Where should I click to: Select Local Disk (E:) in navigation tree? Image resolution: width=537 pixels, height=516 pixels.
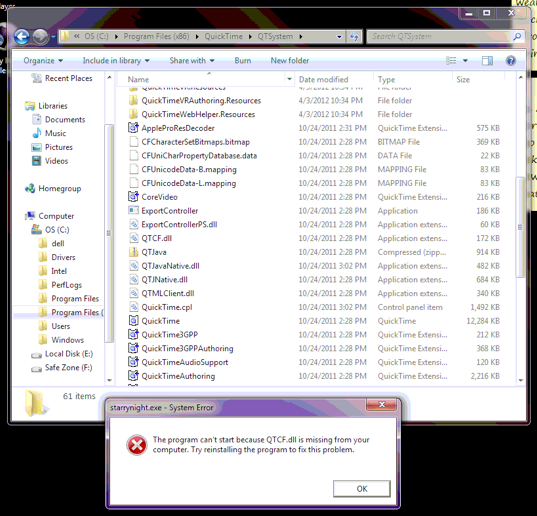[68, 354]
